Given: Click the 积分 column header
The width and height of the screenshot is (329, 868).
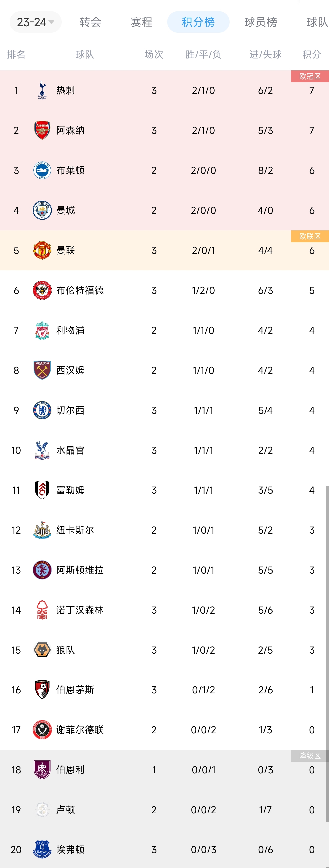Looking at the screenshot, I should coord(311,55).
